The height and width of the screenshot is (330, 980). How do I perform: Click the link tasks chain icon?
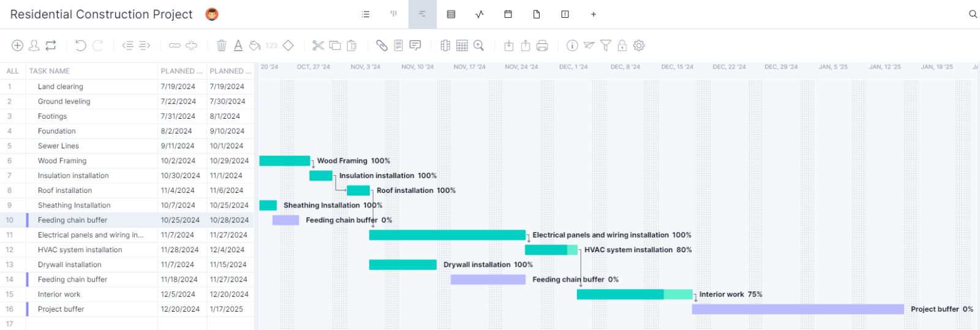(x=175, y=45)
